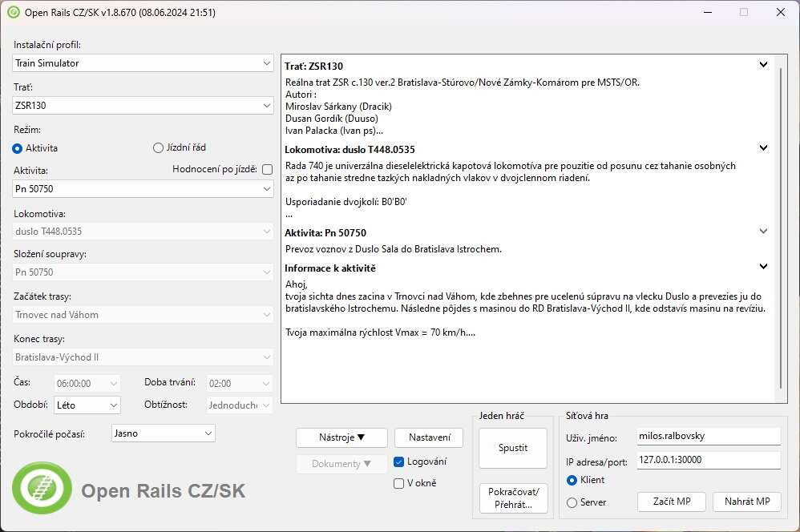Select the Jízdní řád mode radio button

158,148
